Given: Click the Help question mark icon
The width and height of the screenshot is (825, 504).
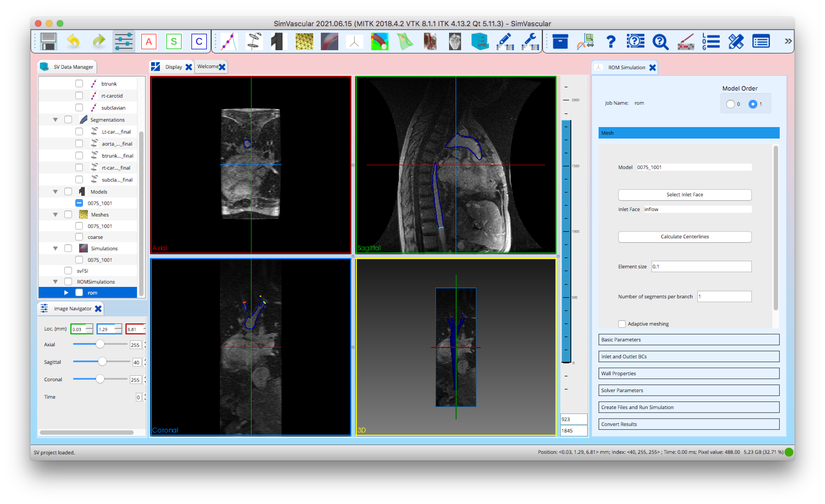Looking at the screenshot, I should [x=611, y=41].
